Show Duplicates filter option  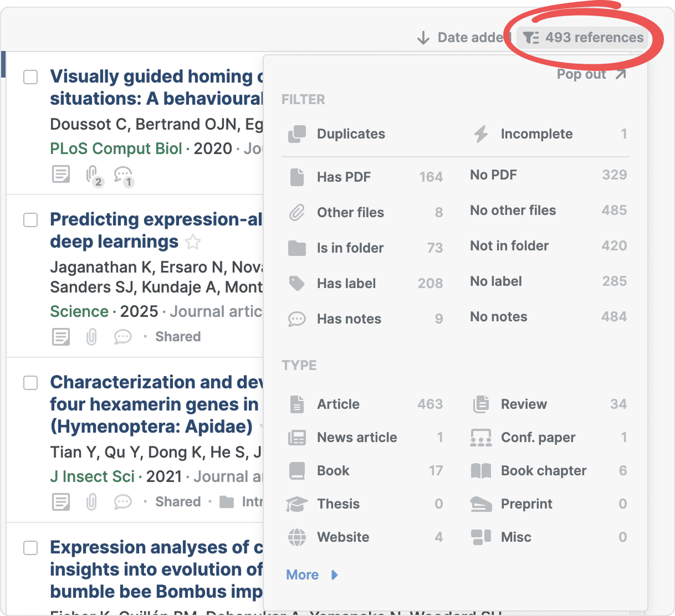point(350,134)
